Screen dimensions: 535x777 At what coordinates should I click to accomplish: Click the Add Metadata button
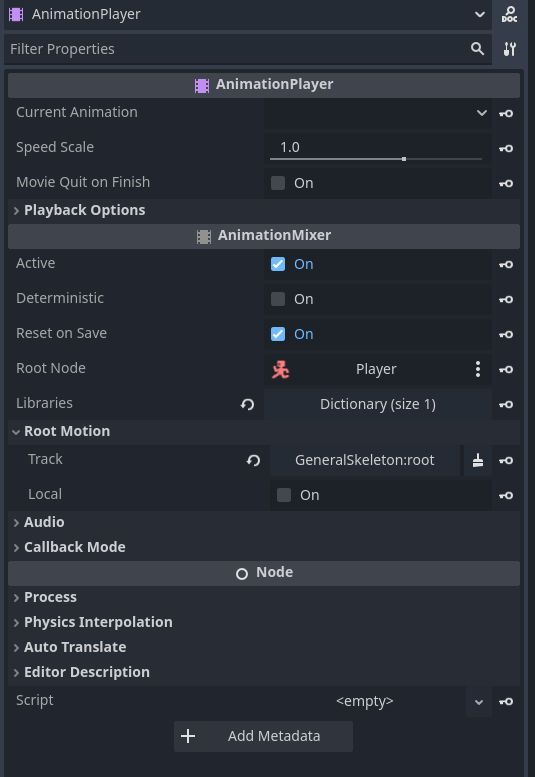coord(264,736)
